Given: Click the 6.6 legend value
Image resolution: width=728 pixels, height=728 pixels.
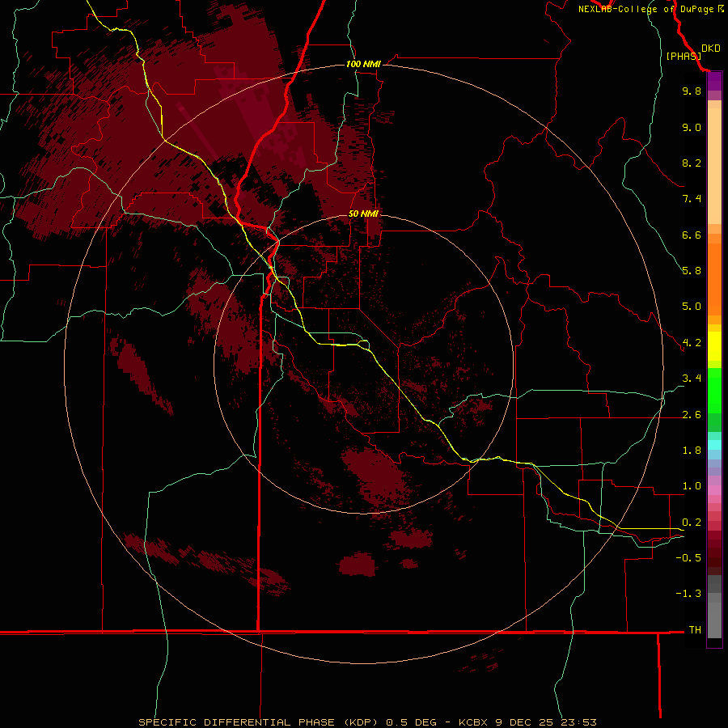Looking at the screenshot, I should click(692, 235).
